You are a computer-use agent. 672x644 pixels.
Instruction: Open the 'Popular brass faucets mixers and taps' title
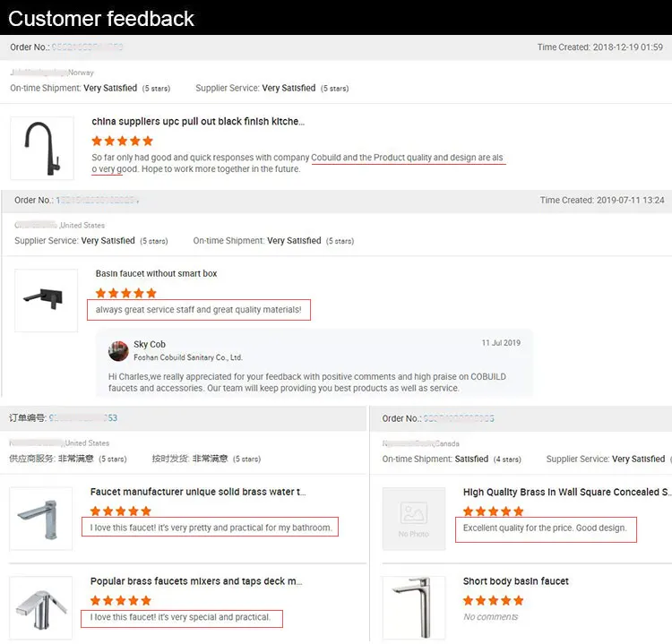(x=198, y=581)
